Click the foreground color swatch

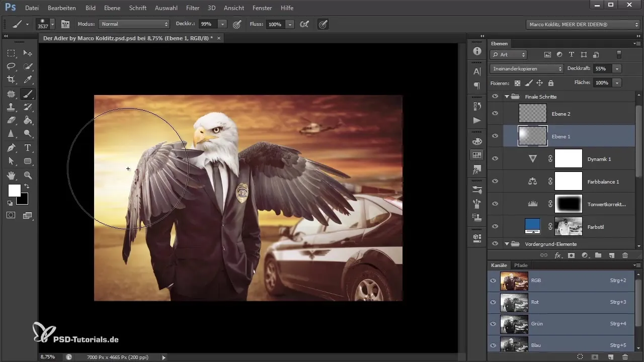click(14, 191)
